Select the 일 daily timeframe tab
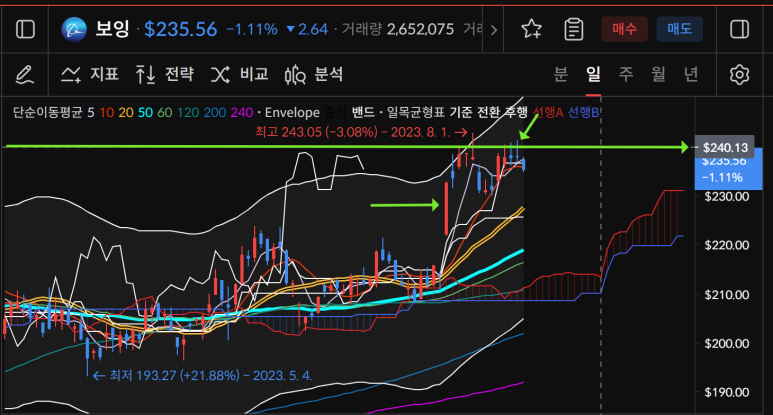 (593, 74)
